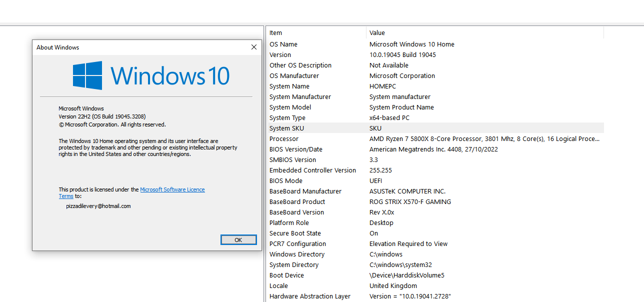Click the Version 22H2 OS Build text
The height and width of the screenshot is (302, 644).
click(102, 116)
